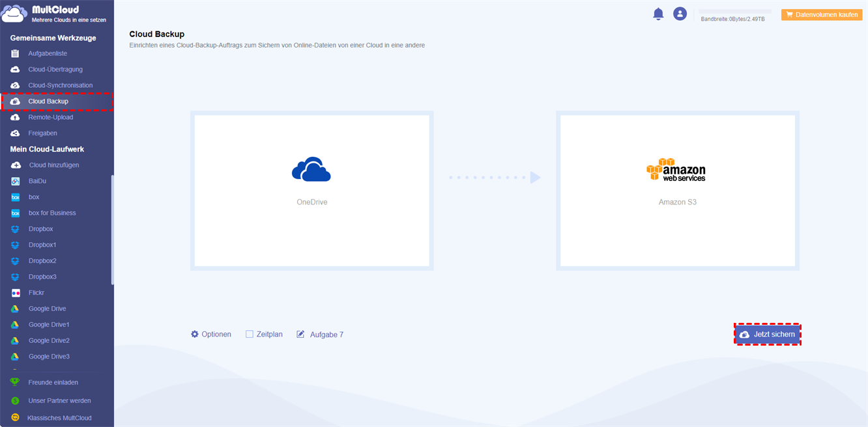
Task: Click the Flickr drive icon
Action: [x=15, y=293]
